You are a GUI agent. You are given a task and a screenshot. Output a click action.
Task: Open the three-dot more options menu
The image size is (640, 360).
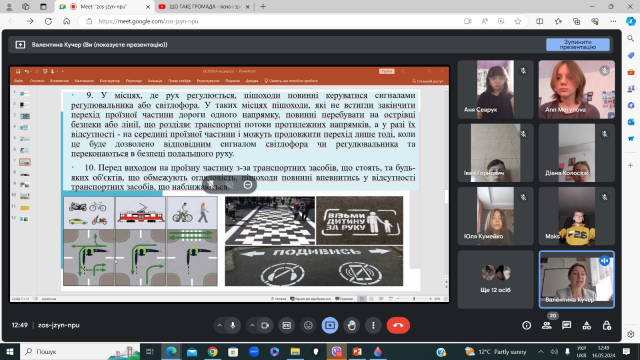point(373,325)
